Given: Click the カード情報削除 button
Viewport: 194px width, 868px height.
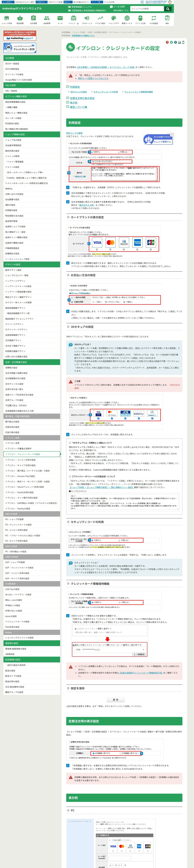Looking at the screenshot, I should [139, 654].
